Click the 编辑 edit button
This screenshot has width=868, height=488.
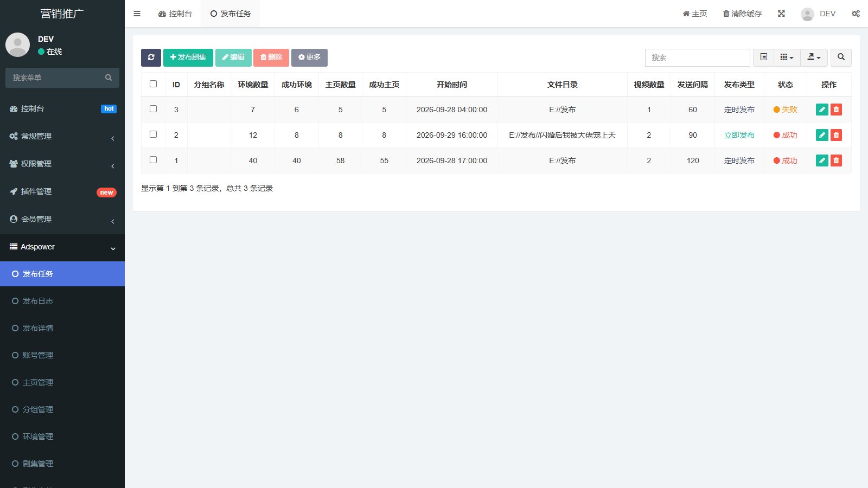click(x=233, y=57)
